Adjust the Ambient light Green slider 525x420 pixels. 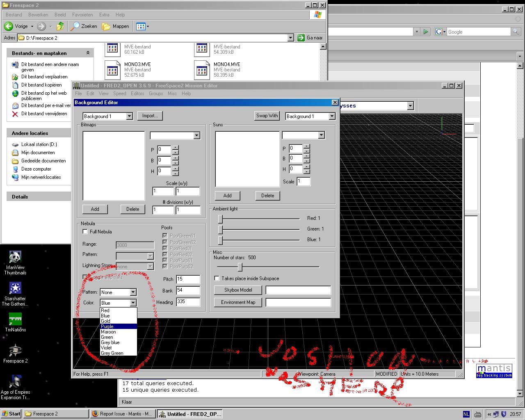(220, 229)
